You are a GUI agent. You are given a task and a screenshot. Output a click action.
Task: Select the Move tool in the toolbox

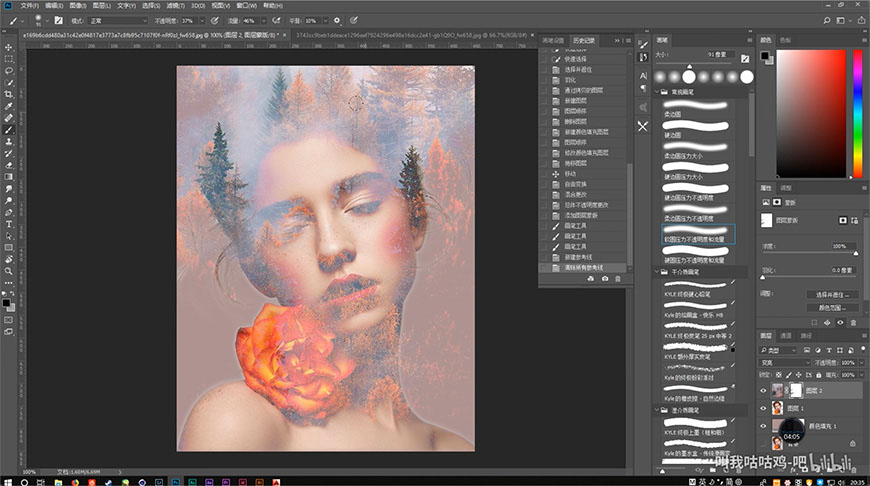pos(9,47)
